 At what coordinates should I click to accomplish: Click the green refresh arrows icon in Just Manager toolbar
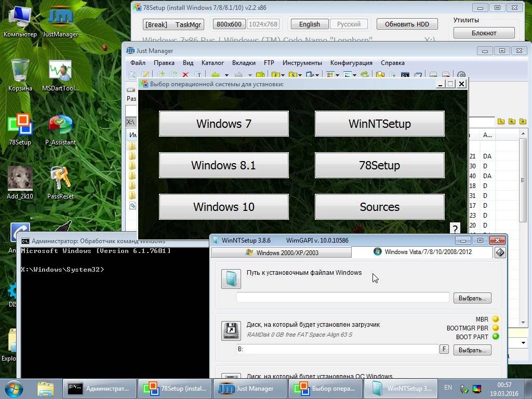click(x=365, y=74)
